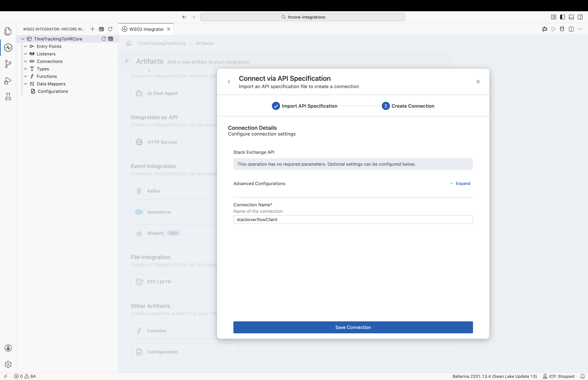Click Import API Specification step
This screenshot has width=588, height=380.
[x=305, y=106]
